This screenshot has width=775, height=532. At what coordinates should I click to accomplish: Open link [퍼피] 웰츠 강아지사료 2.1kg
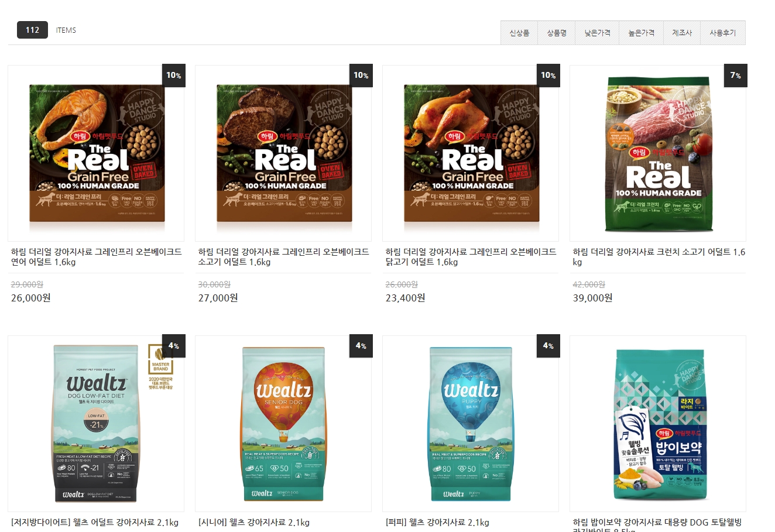[x=437, y=522]
